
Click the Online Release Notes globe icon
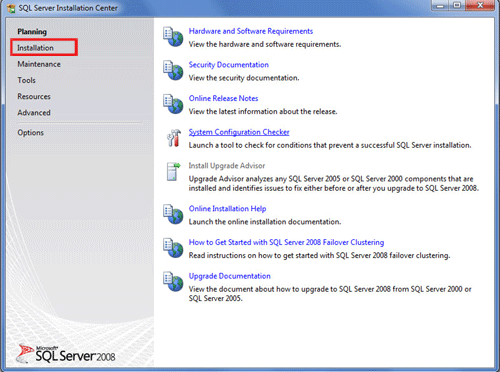[x=173, y=104]
